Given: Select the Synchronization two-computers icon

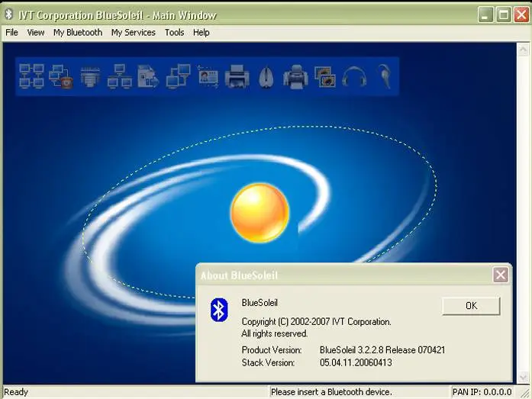Looking at the screenshot, I should (x=178, y=76).
